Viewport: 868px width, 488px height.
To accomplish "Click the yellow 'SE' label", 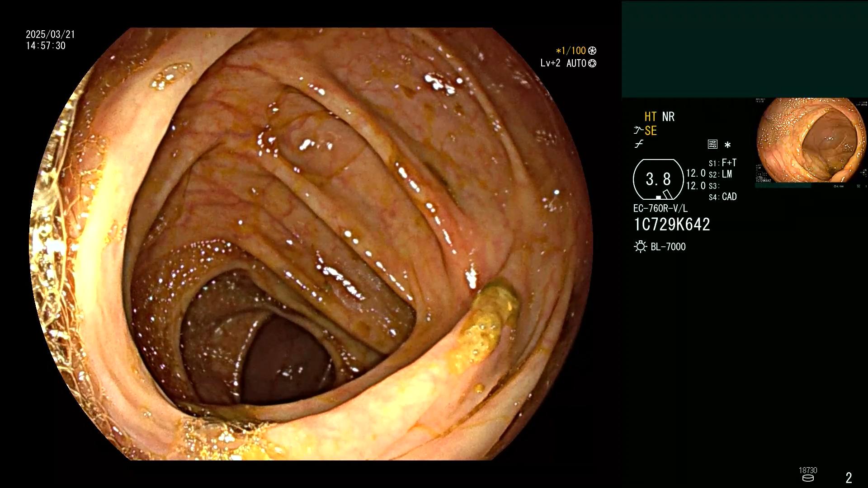I will pyautogui.click(x=651, y=131).
